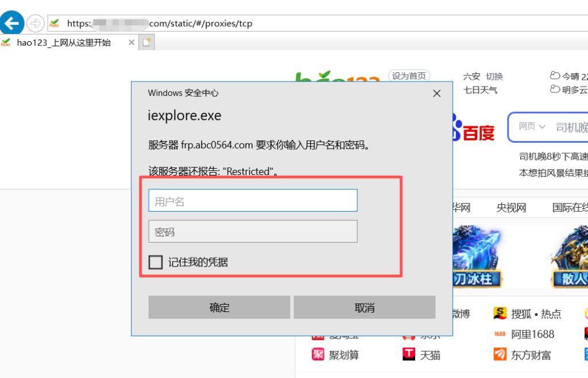Open the 聚划算 site icon
This screenshot has width=588, height=378.
[x=318, y=354]
